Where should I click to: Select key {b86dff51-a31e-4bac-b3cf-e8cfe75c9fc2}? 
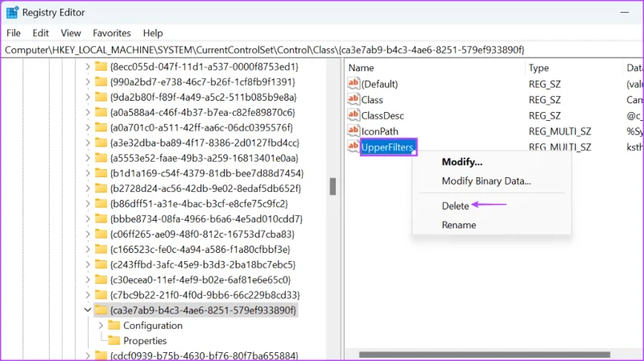click(199, 204)
